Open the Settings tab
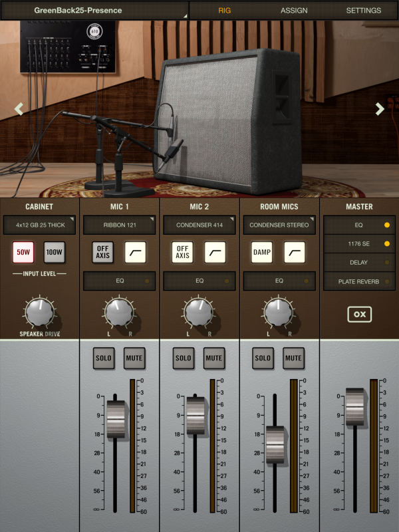 363,11
